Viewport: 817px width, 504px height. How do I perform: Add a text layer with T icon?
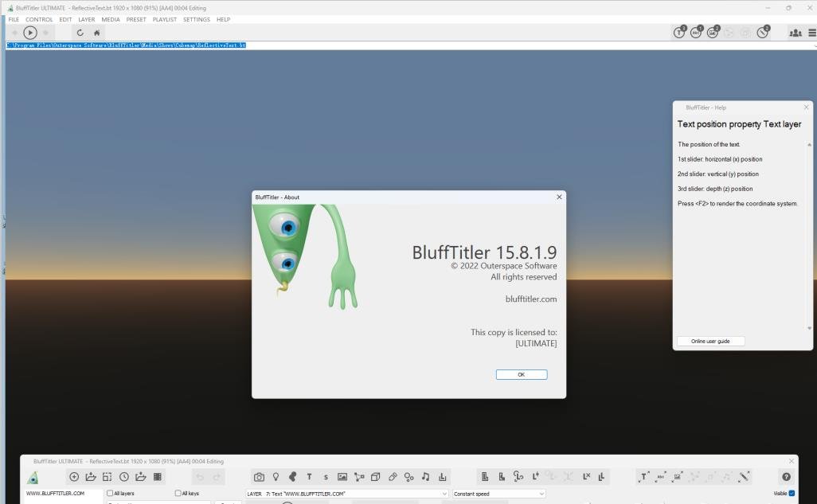(309, 477)
